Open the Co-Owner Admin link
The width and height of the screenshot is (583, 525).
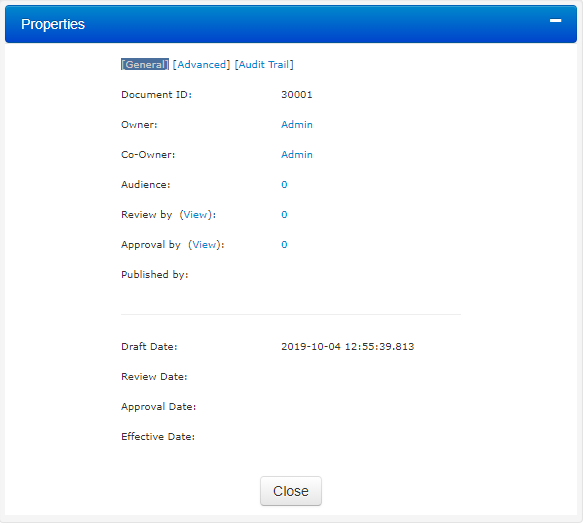[297, 155]
